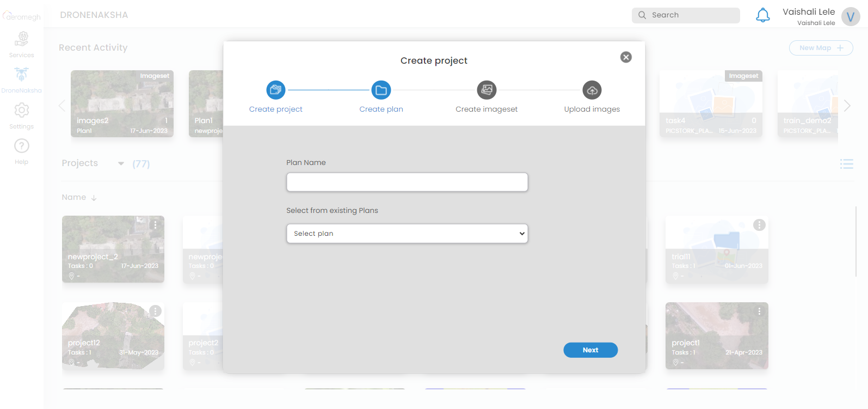
Task: Open Services from the sidebar
Action: [22, 44]
